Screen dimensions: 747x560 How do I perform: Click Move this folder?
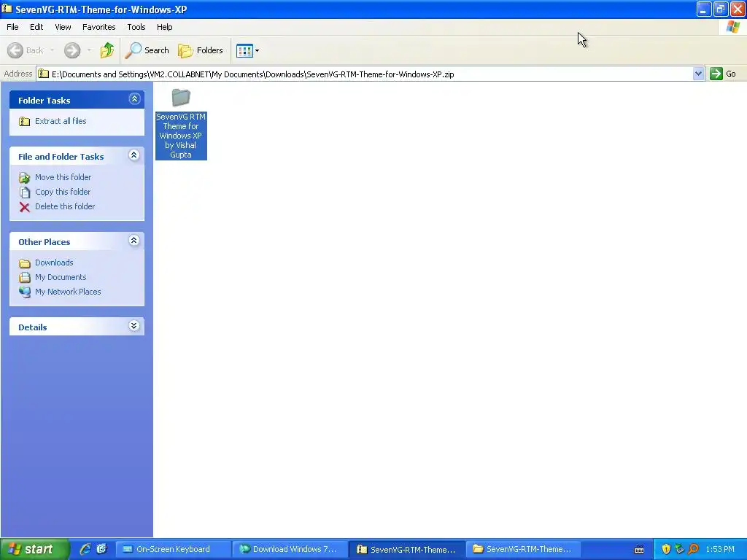coord(63,177)
